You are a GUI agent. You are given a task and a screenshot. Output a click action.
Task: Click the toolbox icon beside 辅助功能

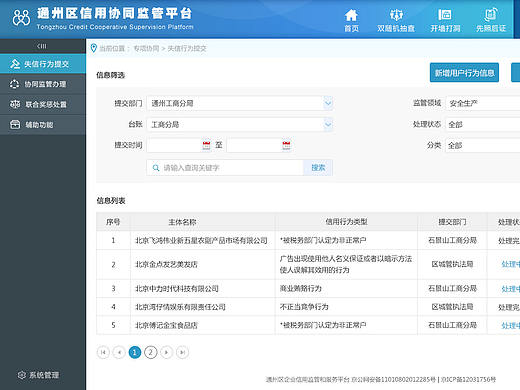tap(15, 125)
